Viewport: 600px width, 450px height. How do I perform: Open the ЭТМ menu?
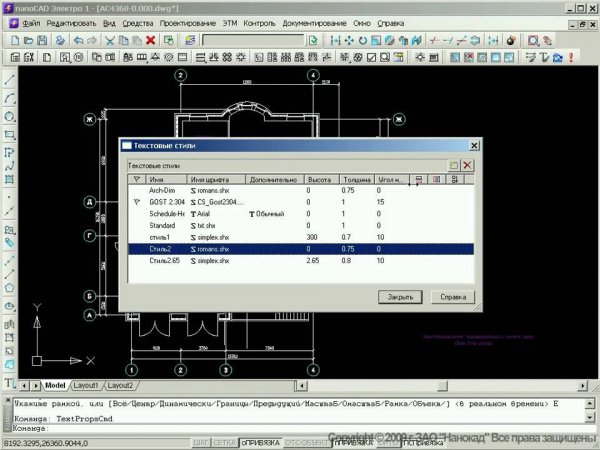point(230,23)
